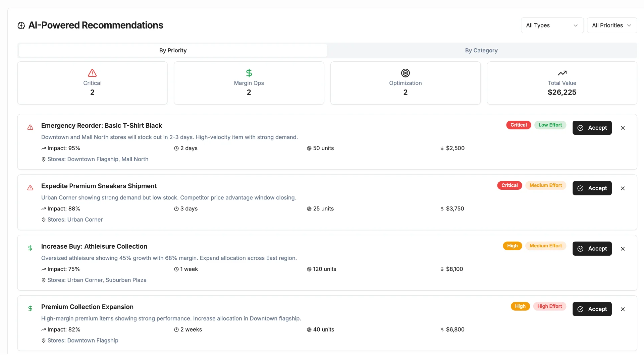Click the AI brain icon next to the heading
This screenshot has width=644, height=362.
click(21, 25)
